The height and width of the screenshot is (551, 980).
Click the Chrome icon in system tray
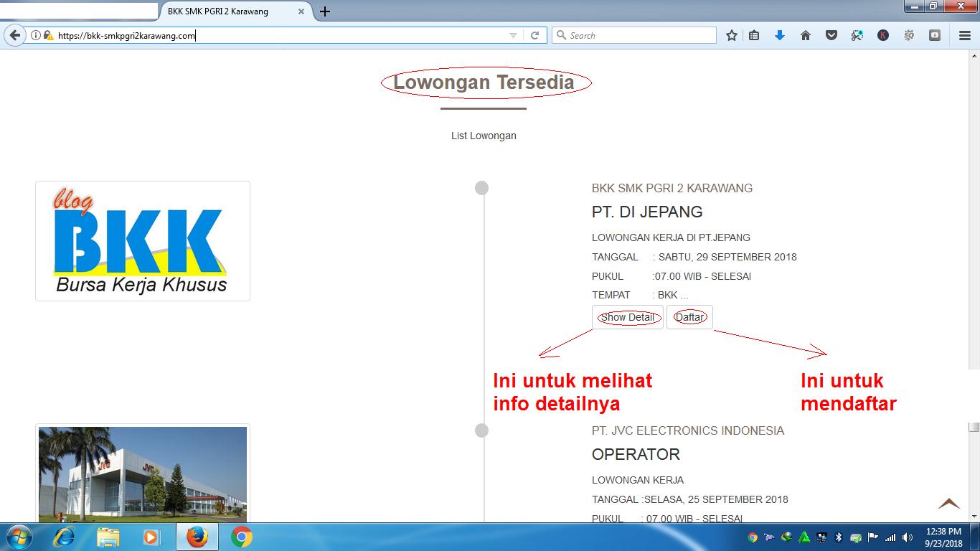753,537
